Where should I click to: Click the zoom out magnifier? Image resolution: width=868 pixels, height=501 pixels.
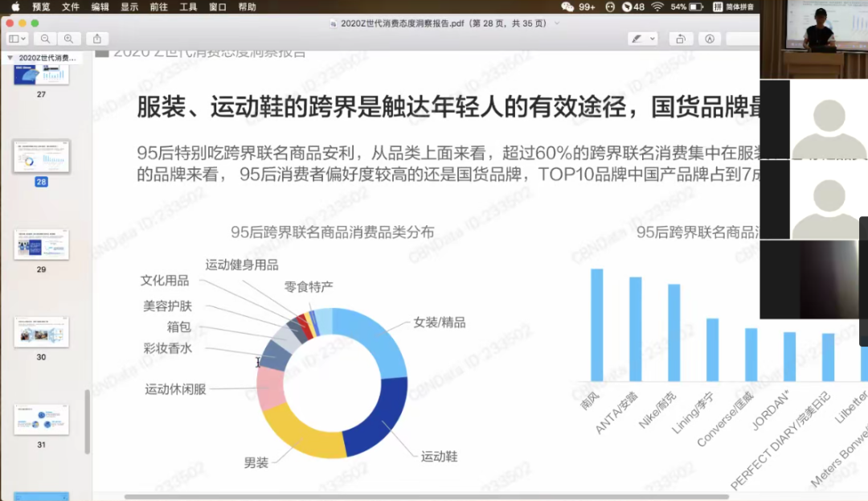tap(45, 39)
